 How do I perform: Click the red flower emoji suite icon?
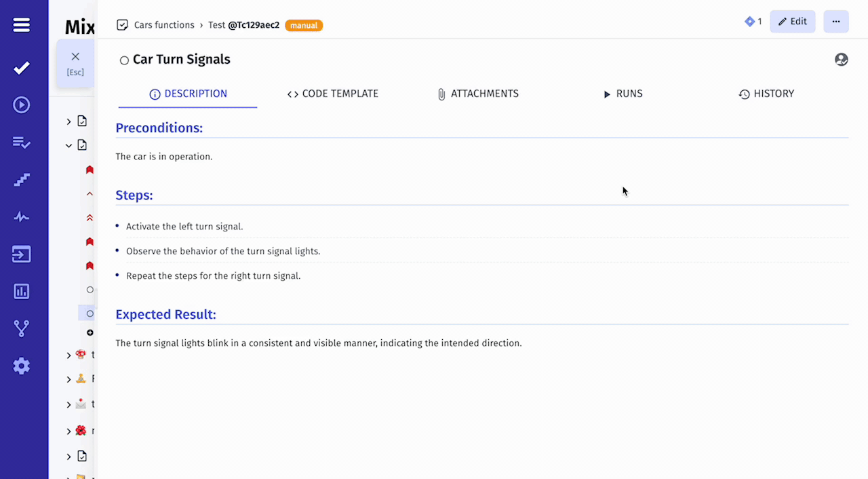(x=81, y=431)
